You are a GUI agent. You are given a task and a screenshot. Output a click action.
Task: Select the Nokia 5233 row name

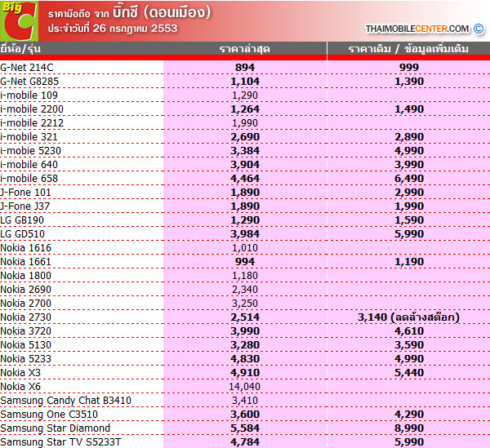click(25, 359)
